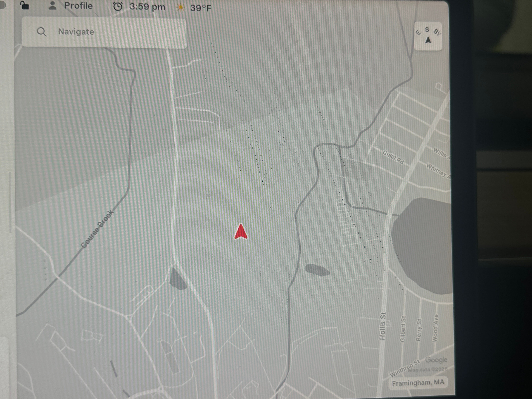Select the Hollis St label on the map
532x399 pixels.
[382, 326]
